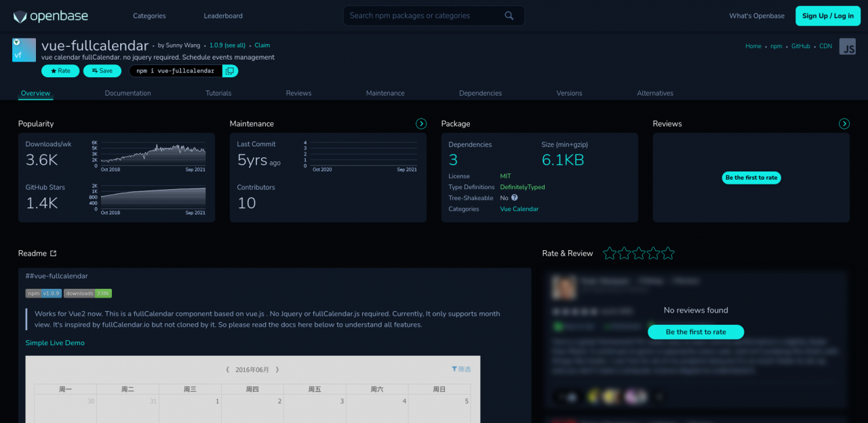Click the question mark icon next to Tree-Shakeable
Screen dimensions: 868x423
click(x=513, y=198)
